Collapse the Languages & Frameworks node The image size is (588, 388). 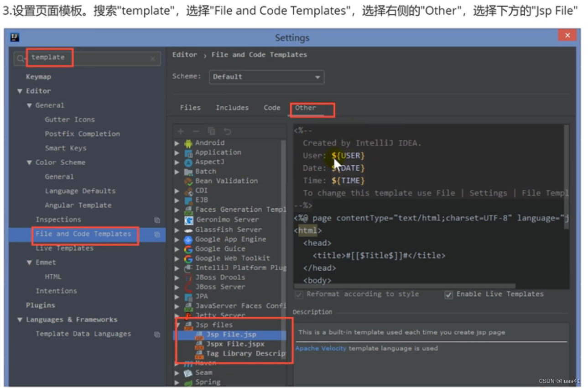(x=20, y=320)
